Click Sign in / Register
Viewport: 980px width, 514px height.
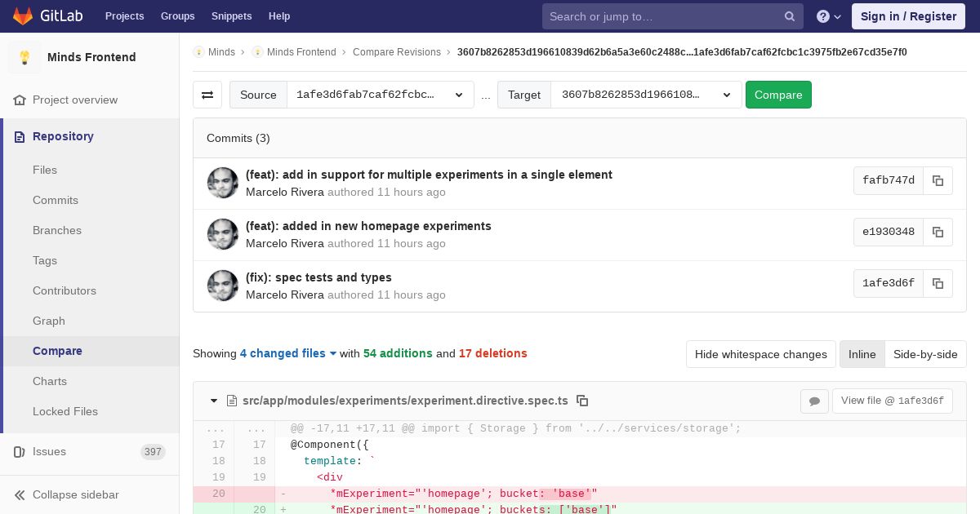pos(908,16)
